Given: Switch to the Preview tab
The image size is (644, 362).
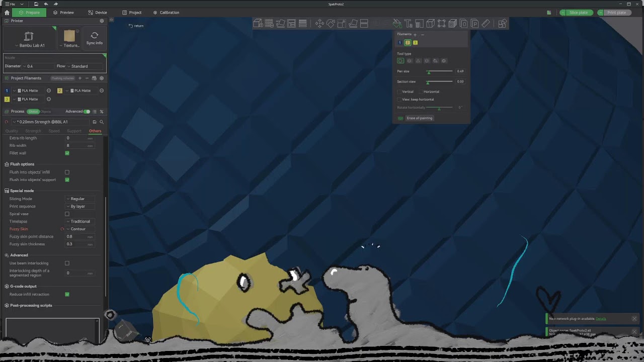Looking at the screenshot, I should [x=63, y=13].
